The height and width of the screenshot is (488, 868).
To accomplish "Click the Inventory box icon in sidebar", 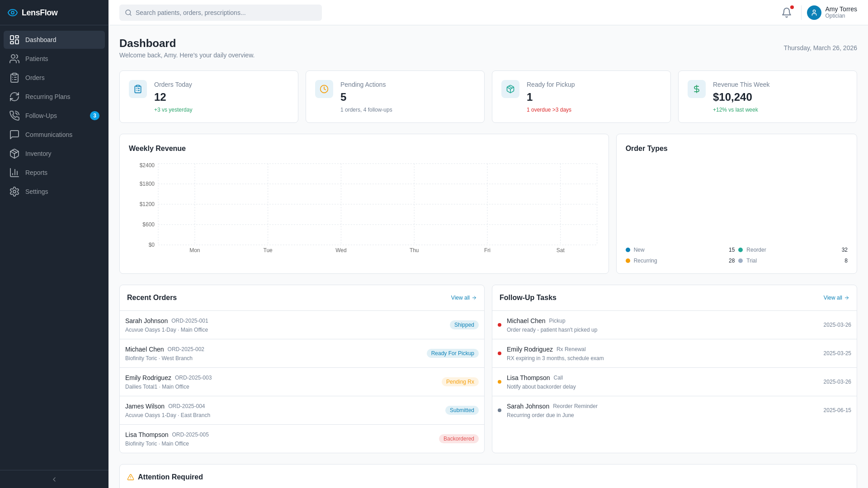I will (x=14, y=154).
